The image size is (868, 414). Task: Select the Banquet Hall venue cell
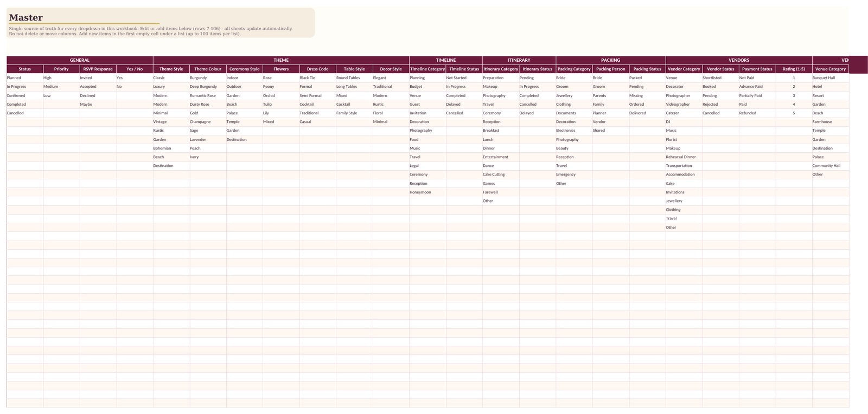830,78
